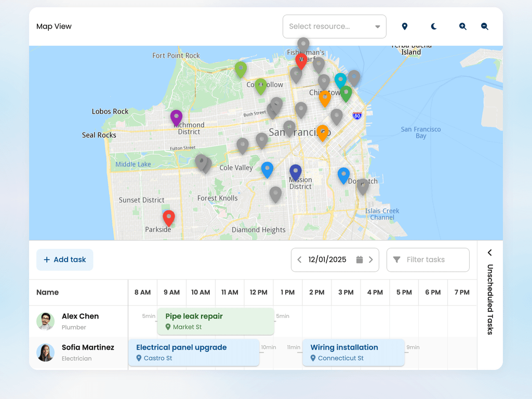The width and height of the screenshot is (532, 399).
Task: Select the teal pin near Chinatown
Action: pyautogui.click(x=340, y=81)
